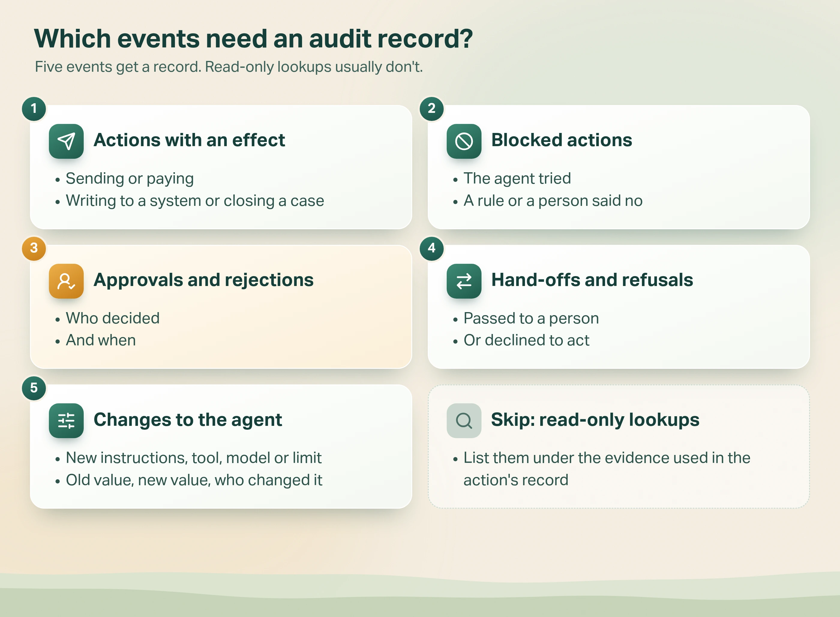Click bullet 'Who decided'
Image resolution: width=840 pixels, height=617 pixels.
113,318
